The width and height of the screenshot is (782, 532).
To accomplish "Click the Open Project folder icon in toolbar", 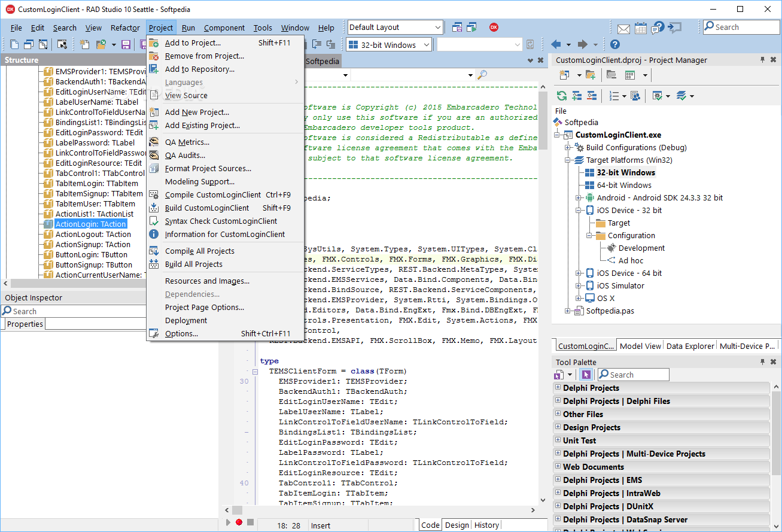I will point(100,44).
